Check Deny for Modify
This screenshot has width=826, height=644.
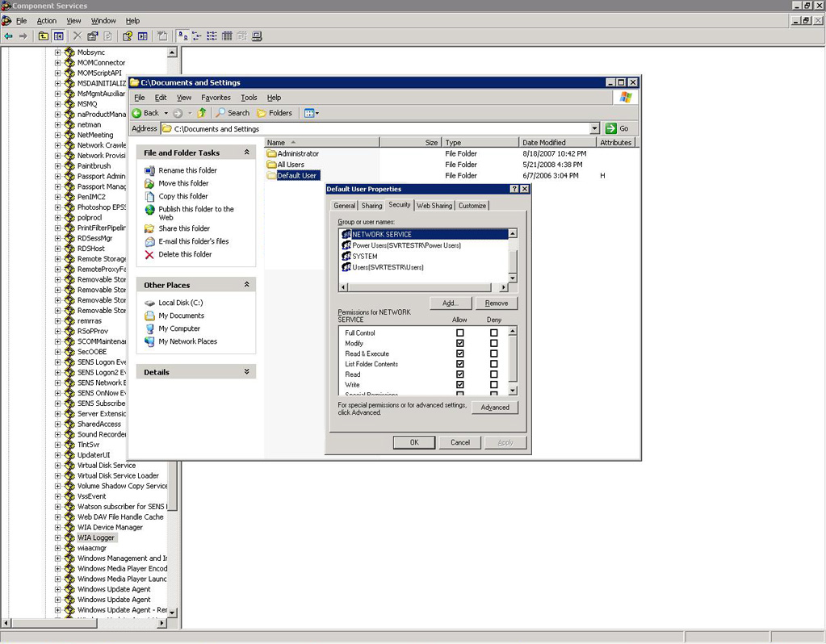tap(493, 343)
